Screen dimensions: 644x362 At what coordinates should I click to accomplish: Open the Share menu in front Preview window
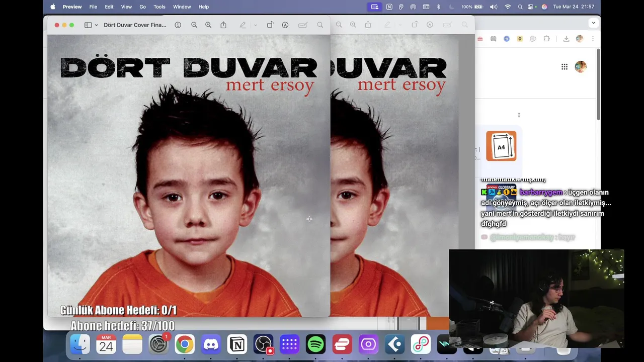(223, 25)
